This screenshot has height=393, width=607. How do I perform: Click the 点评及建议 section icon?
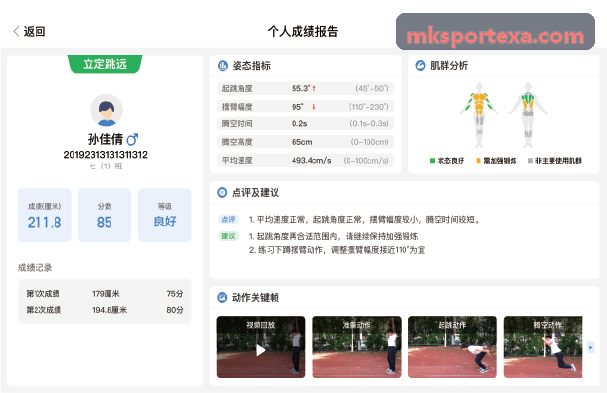tap(222, 192)
